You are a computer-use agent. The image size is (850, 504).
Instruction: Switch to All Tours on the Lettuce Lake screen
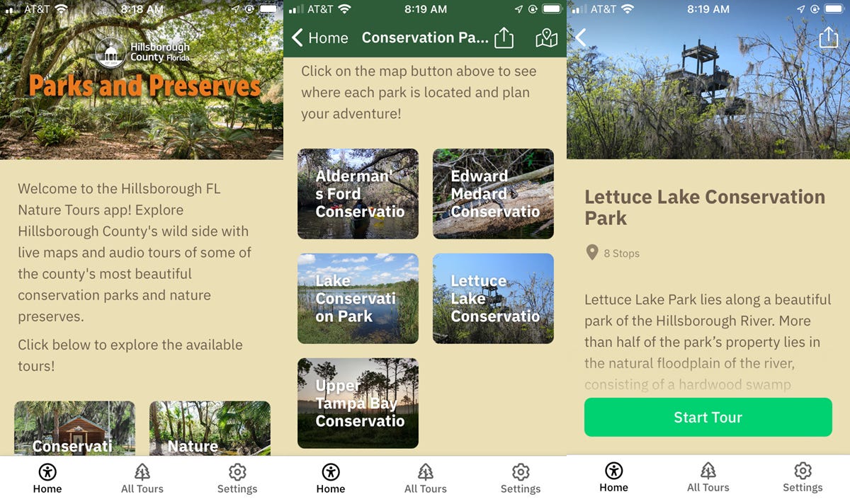(x=708, y=479)
